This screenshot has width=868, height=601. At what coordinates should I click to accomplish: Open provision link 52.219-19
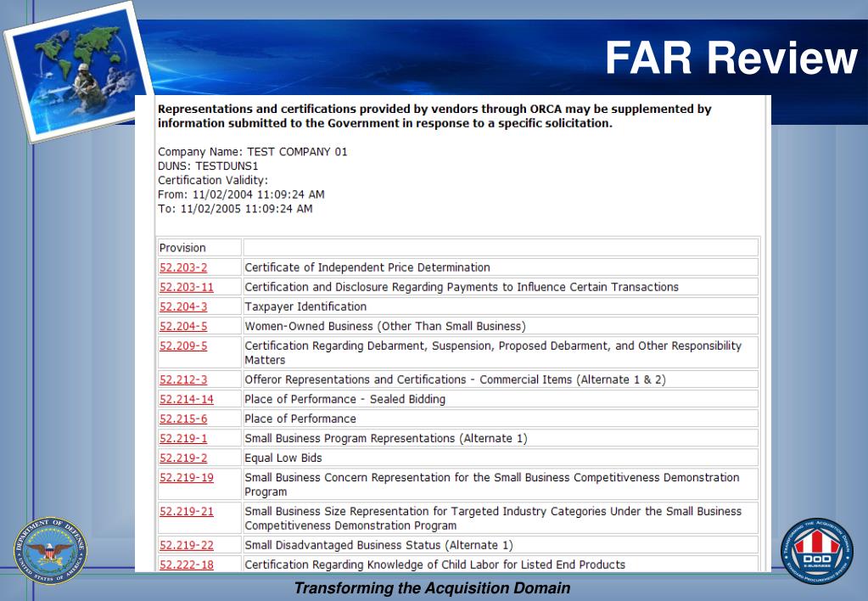(x=187, y=477)
